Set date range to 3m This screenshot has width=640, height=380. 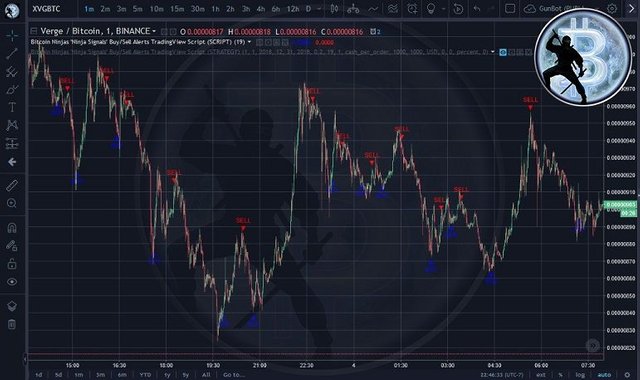click(x=100, y=374)
